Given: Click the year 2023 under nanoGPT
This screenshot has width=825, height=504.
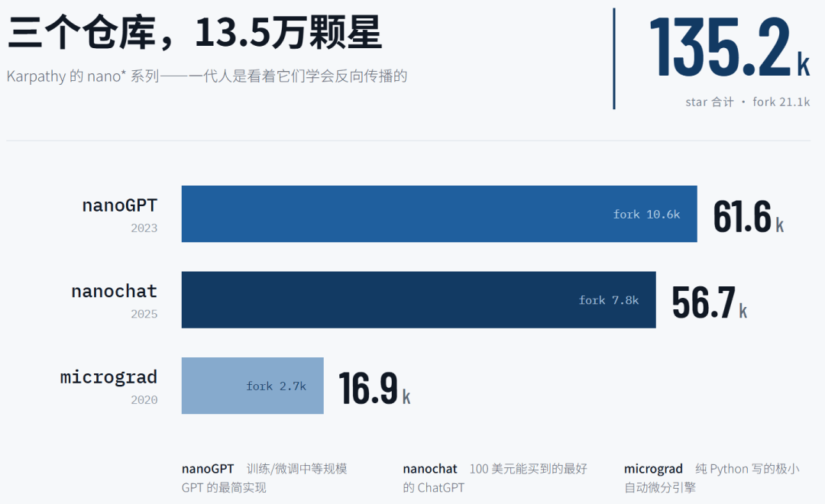Looking at the screenshot, I should 144,228.
